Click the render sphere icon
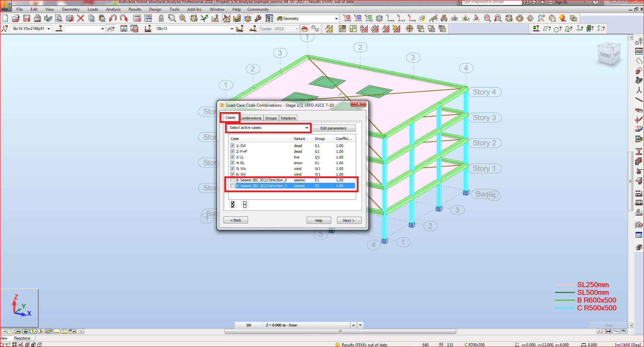The width and height of the screenshot is (644, 347). click(562, 18)
